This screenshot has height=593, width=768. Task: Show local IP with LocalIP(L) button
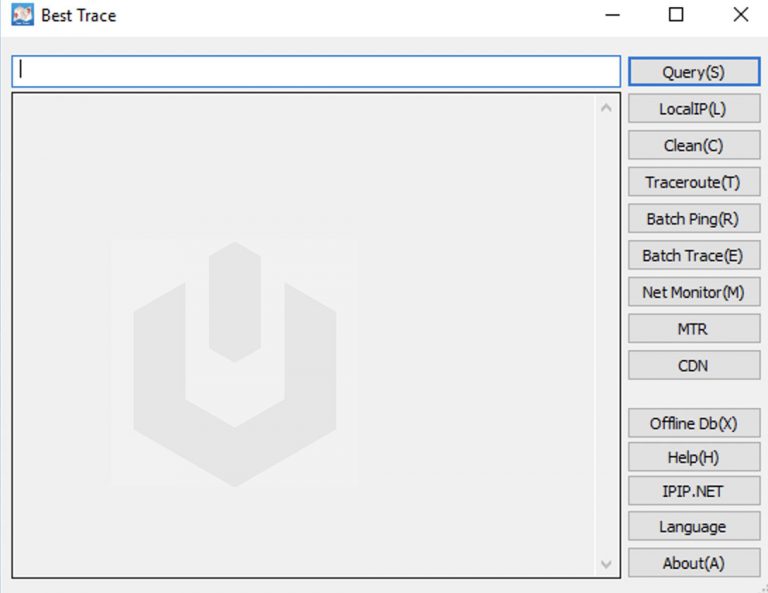(x=693, y=109)
